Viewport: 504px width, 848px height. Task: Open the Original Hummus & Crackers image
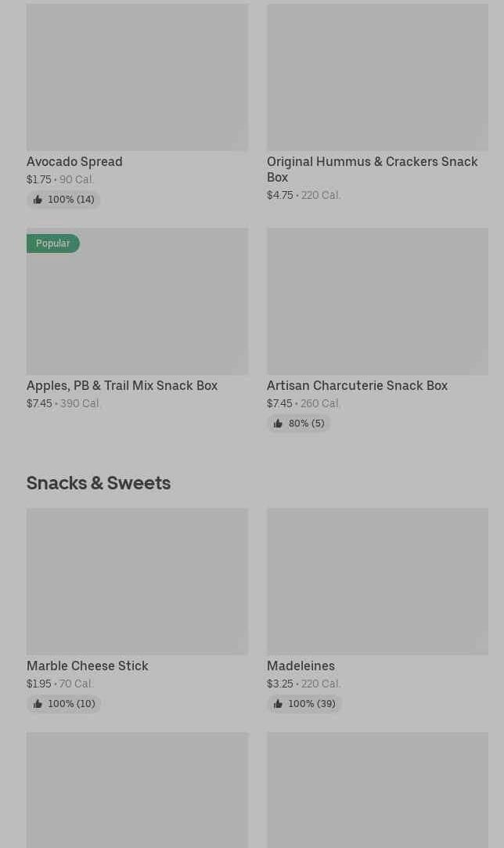[377, 77]
